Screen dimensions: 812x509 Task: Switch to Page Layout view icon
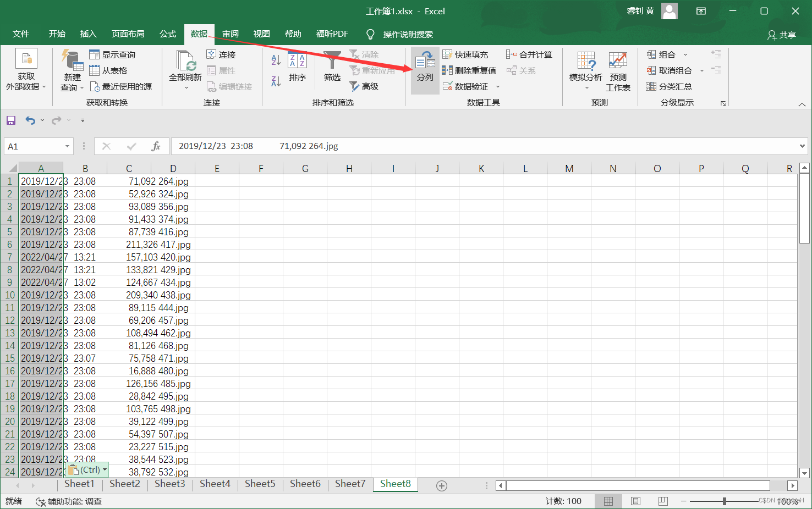click(635, 501)
